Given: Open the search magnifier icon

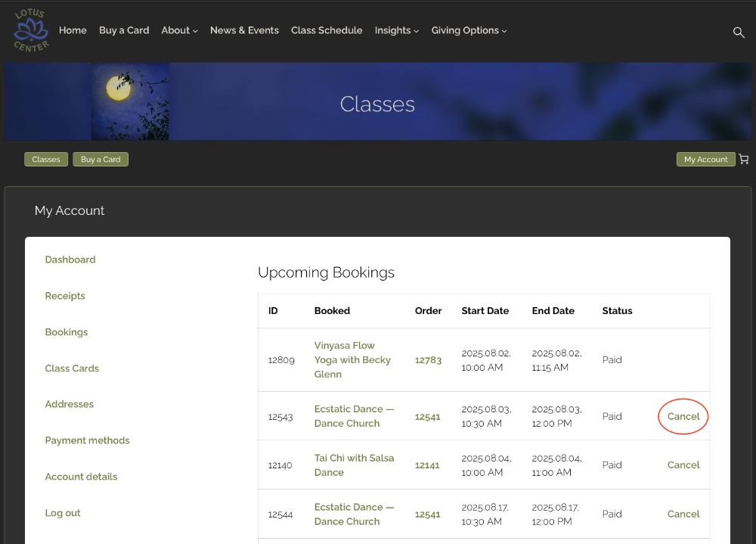Looking at the screenshot, I should (x=739, y=32).
